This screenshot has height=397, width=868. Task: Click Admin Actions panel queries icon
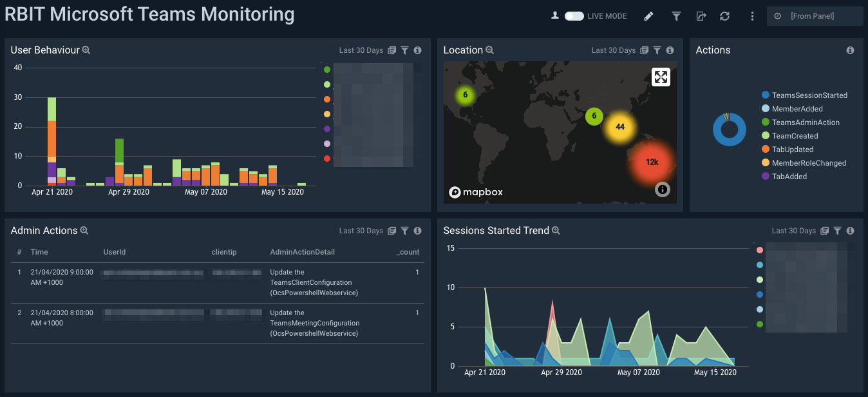(392, 231)
